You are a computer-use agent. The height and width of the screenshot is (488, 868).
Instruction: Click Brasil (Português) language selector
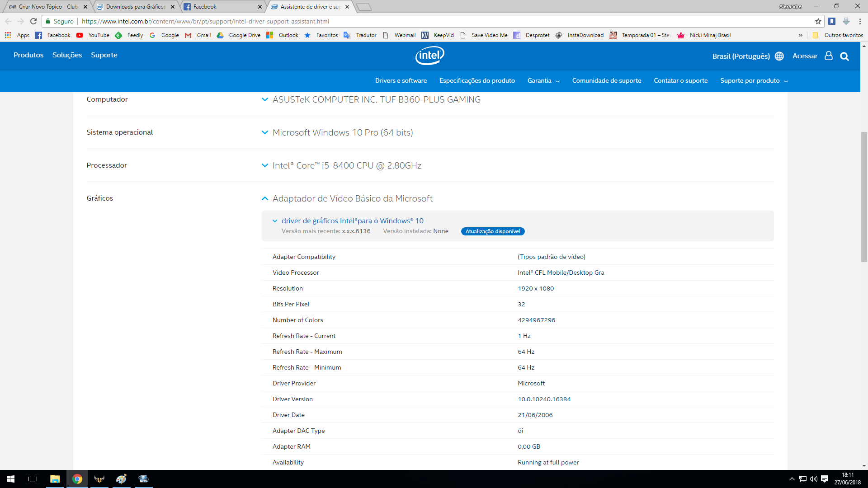click(x=741, y=56)
